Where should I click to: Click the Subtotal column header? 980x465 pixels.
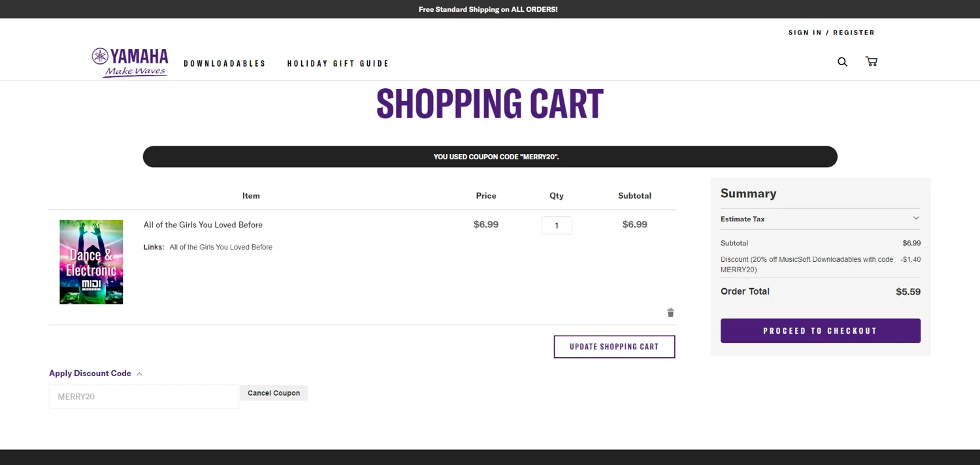tap(635, 195)
